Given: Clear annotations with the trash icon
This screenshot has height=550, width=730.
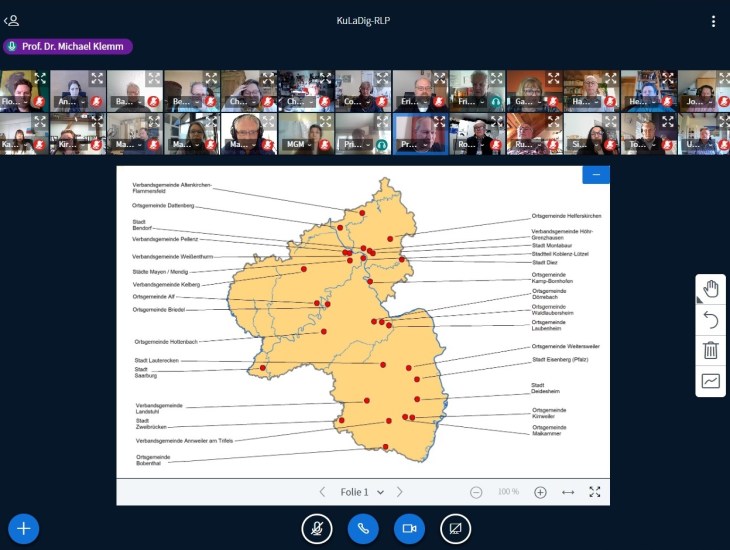Looking at the screenshot, I should coord(711,350).
